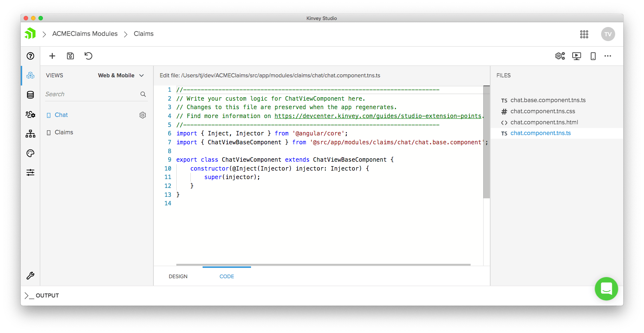This screenshot has height=333, width=644.
Task: Open the apps grid menu near avatar
Action: (x=584, y=34)
